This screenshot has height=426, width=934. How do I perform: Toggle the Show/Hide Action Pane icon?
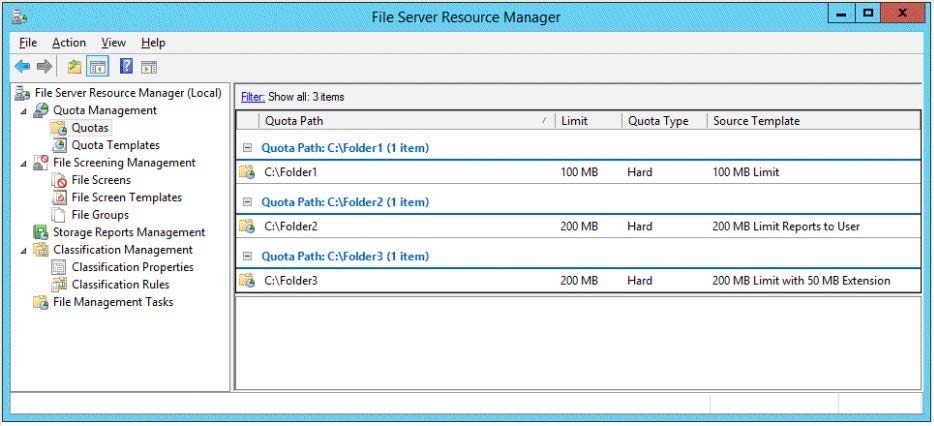pos(149,67)
